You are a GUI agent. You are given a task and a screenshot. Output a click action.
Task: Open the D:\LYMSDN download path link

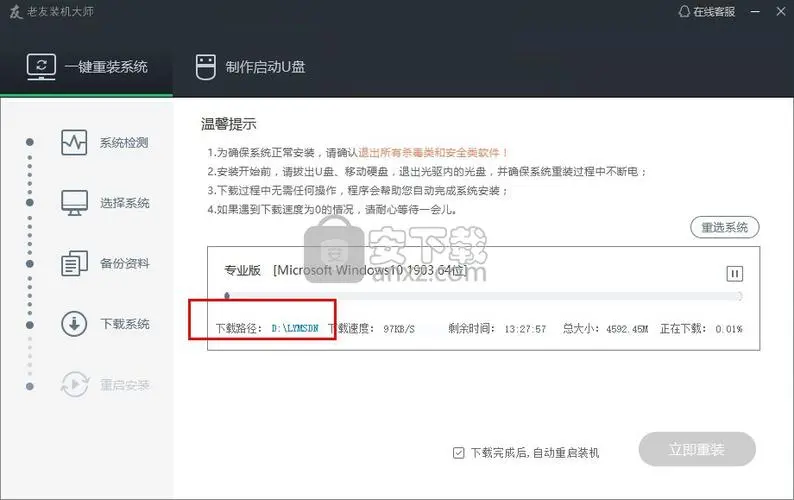click(x=295, y=329)
